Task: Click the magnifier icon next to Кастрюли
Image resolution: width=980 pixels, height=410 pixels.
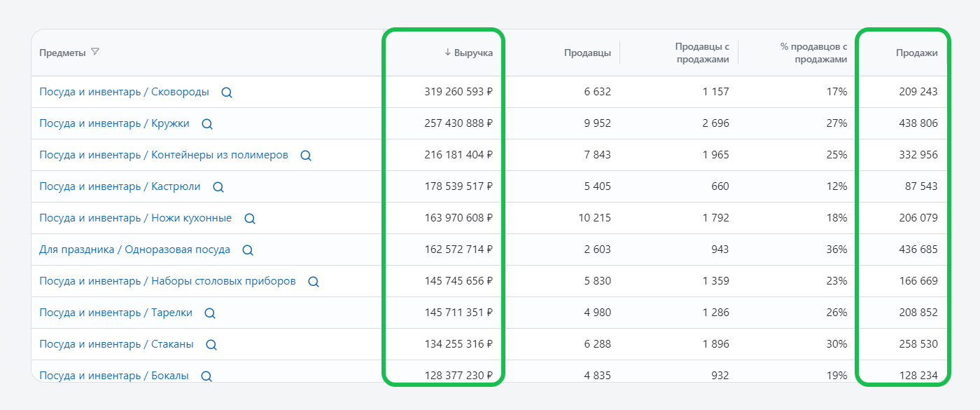Action: point(218,187)
